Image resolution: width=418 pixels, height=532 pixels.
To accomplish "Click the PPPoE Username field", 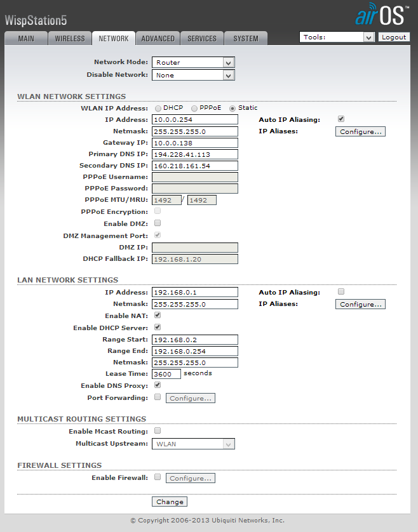I will (x=195, y=177).
